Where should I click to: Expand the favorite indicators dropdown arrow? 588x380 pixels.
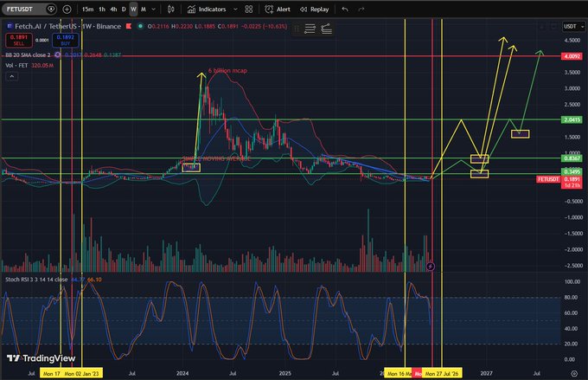tap(235, 9)
